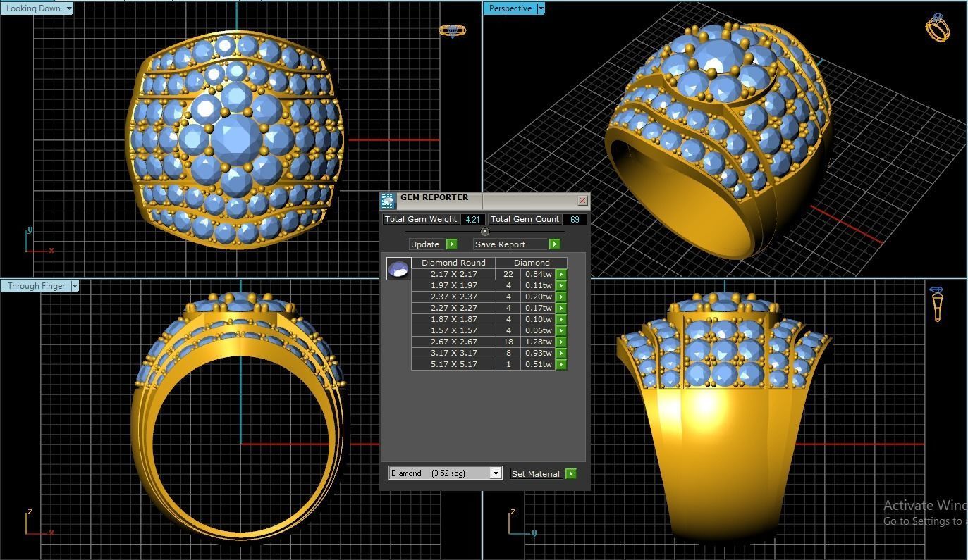Viewport: 968px width, 560px height.
Task: Click the 1.28tw weight cell
Action: (x=539, y=342)
